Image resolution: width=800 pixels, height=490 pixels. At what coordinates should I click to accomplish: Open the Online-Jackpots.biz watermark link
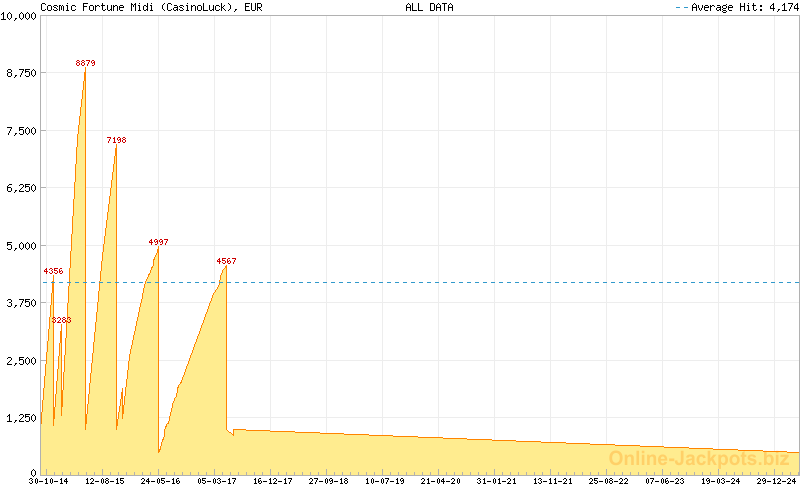tap(698, 458)
